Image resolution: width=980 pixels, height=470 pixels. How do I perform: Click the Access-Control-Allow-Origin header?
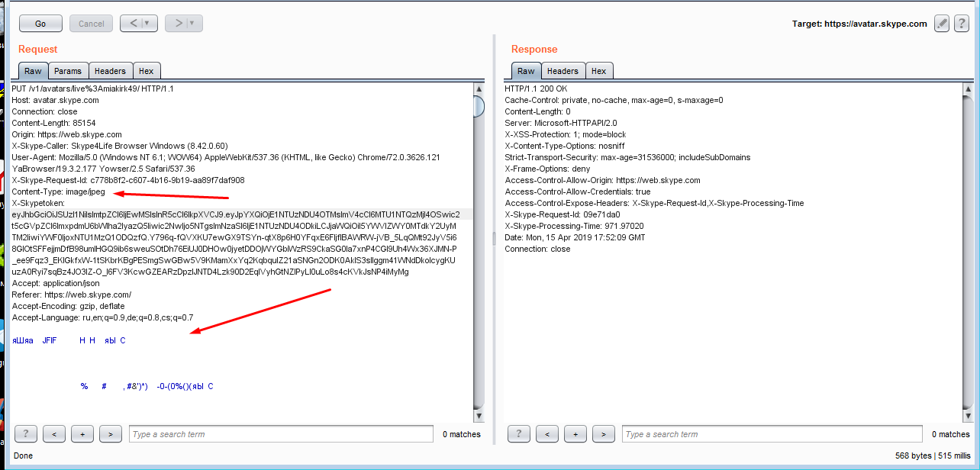[602, 180]
